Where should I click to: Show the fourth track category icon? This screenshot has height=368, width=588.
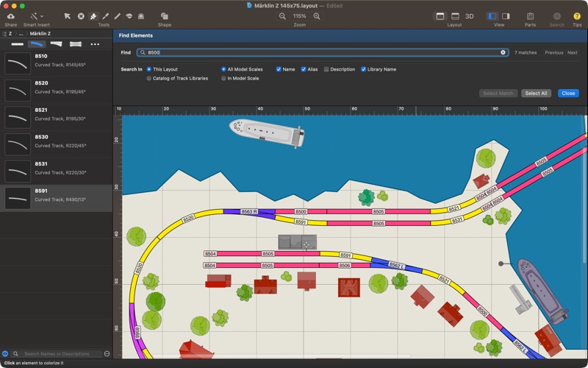(76, 44)
